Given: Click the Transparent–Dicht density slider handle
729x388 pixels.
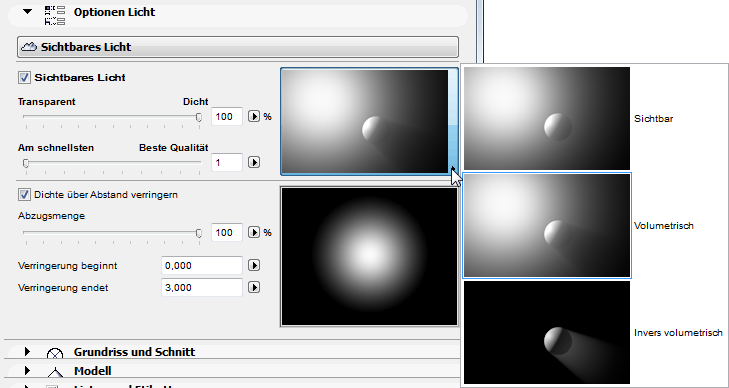Looking at the screenshot, I should pyautogui.click(x=199, y=117).
